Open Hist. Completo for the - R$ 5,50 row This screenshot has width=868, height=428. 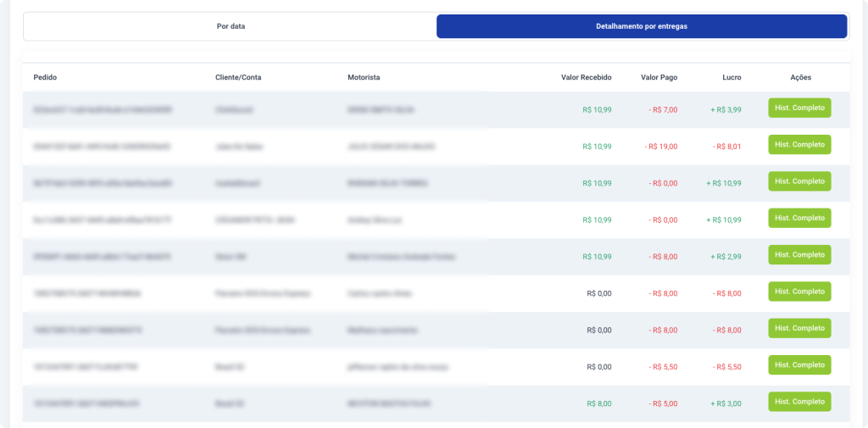799,365
